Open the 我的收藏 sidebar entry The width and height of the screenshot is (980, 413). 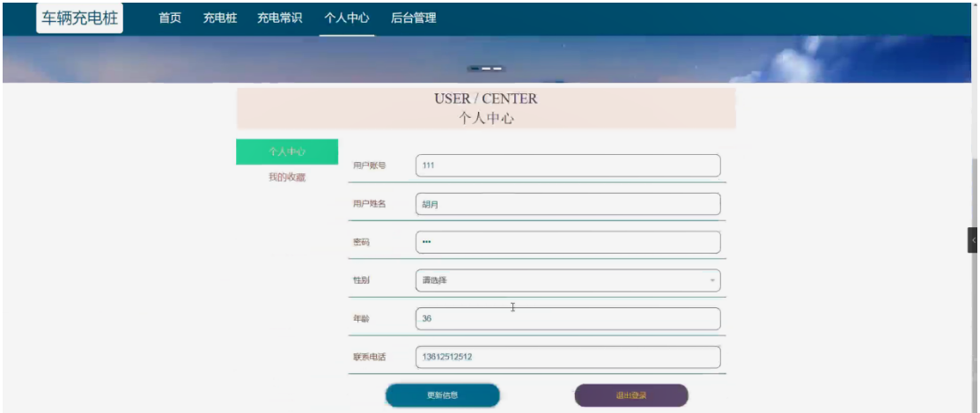click(287, 178)
